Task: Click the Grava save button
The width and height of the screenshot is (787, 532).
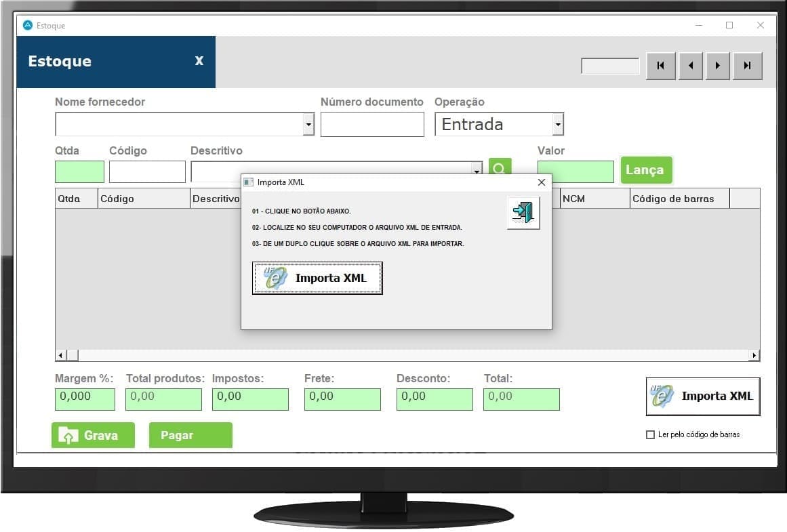Action: [93, 435]
